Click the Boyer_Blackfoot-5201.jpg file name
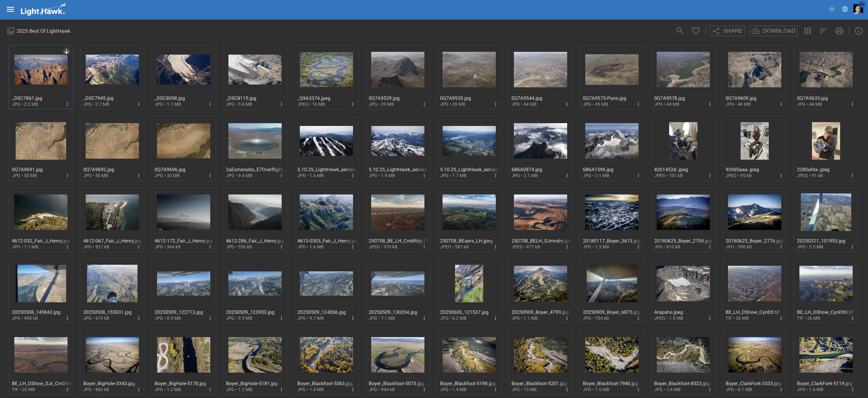Screen dimensions: 868x398 tap(539, 384)
